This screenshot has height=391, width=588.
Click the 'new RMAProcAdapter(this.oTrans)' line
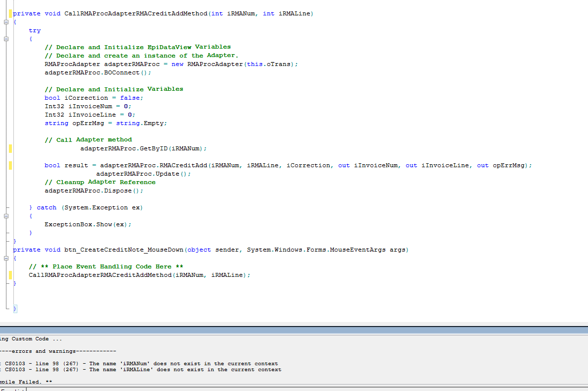172,64
